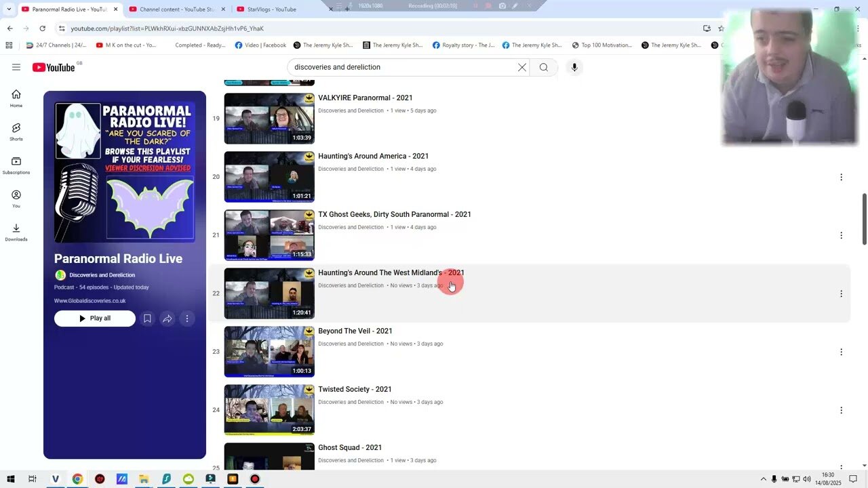This screenshot has width=868, height=488.
Task: Open the Haunting's Around America thumbnail
Action: (x=269, y=177)
